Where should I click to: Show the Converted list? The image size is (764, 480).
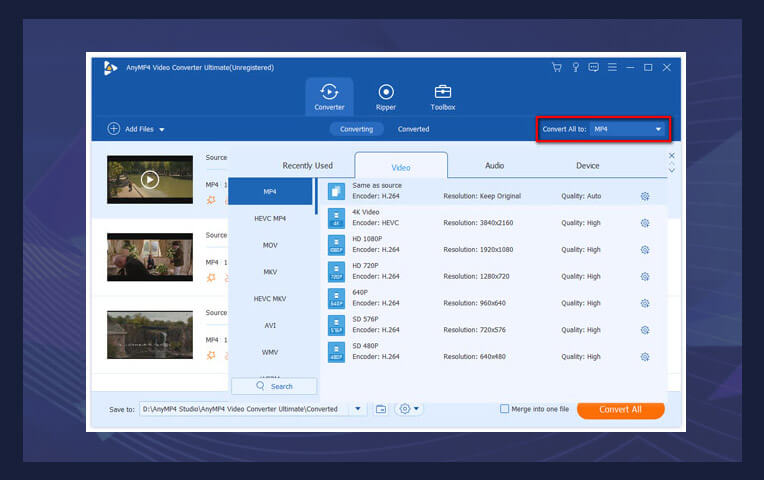[x=413, y=129]
